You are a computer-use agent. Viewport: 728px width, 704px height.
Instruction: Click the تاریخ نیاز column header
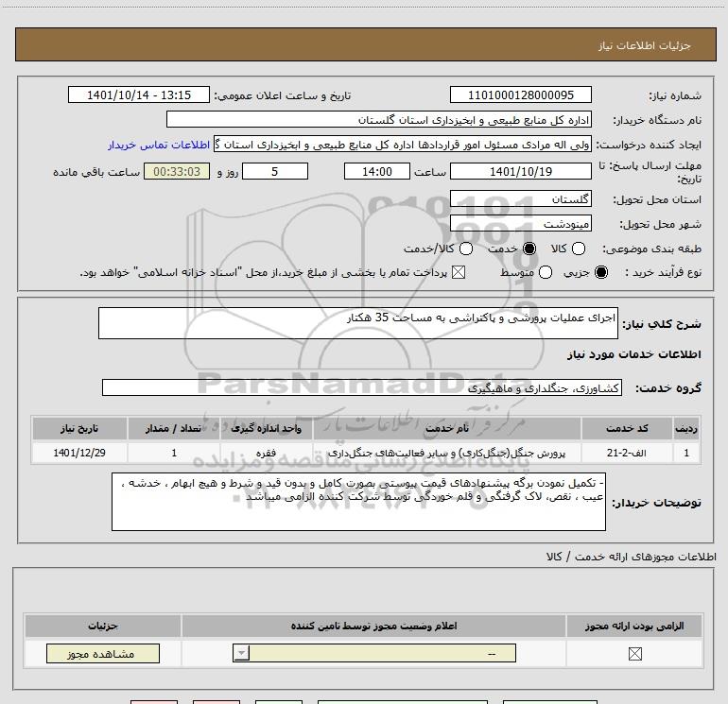79,428
